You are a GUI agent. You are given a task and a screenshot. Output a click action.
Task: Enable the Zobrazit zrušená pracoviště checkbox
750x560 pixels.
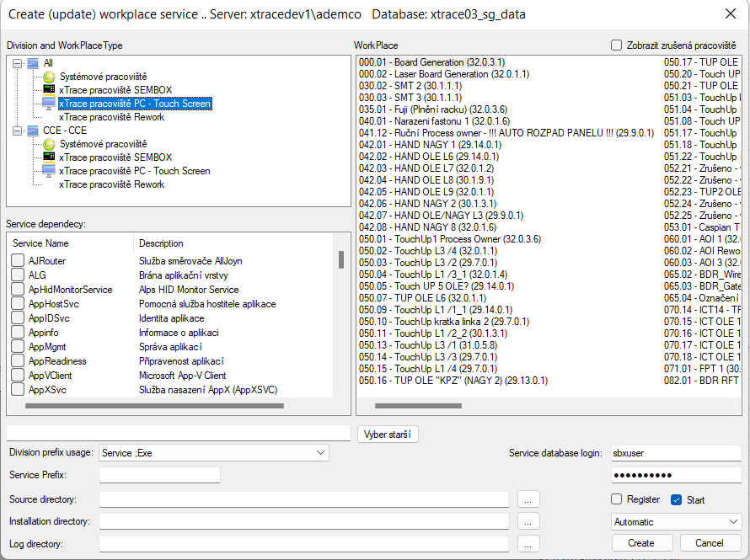617,45
